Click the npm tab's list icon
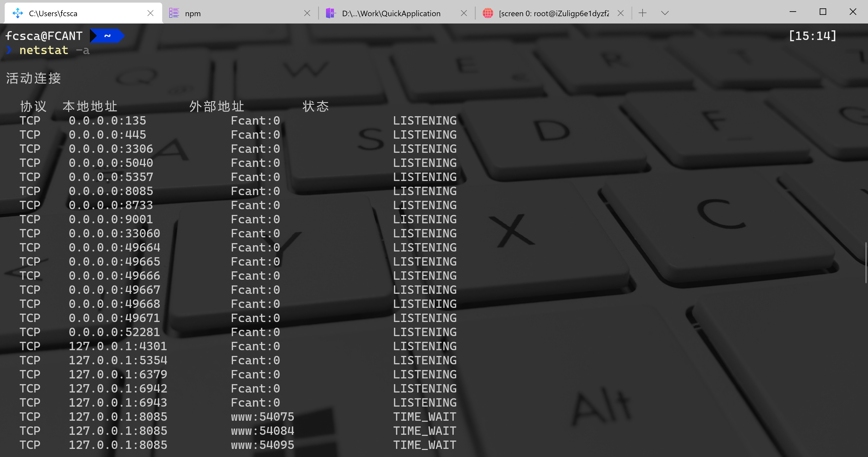 point(174,13)
